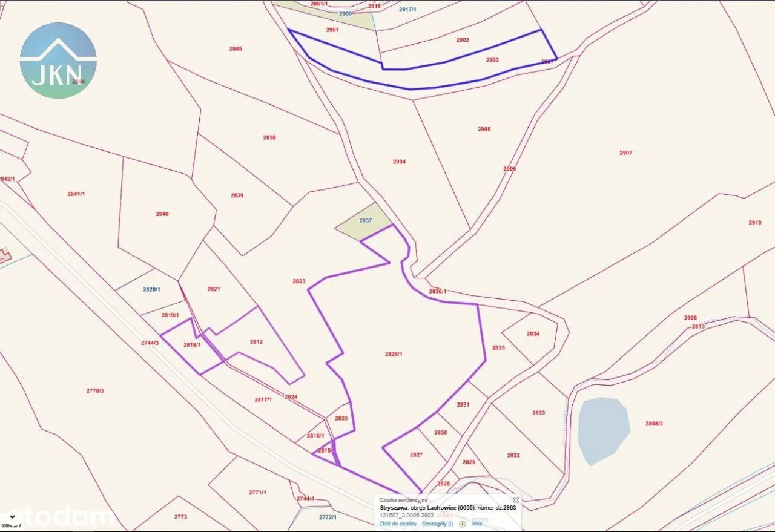The image size is (775, 532).
Task: Close the Działka ewidencyjna info popup
Action: click(x=515, y=500)
